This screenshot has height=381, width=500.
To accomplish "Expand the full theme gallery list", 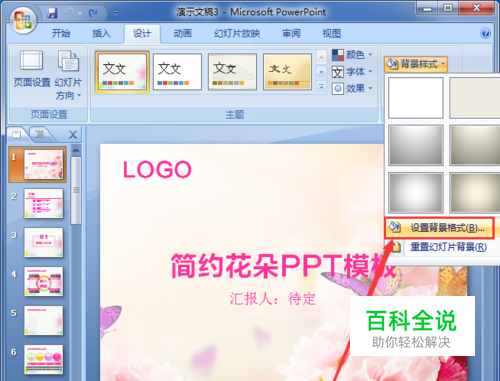I will point(321,87).
